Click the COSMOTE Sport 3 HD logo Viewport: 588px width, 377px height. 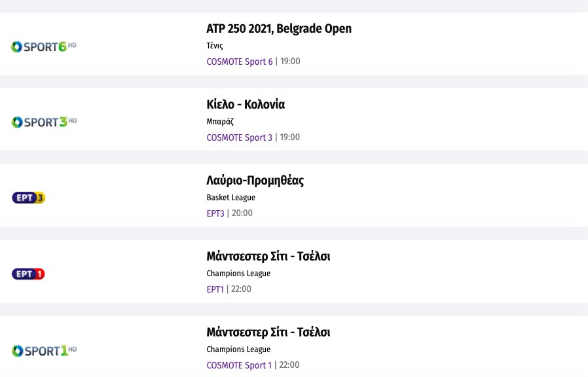[44, 122]
